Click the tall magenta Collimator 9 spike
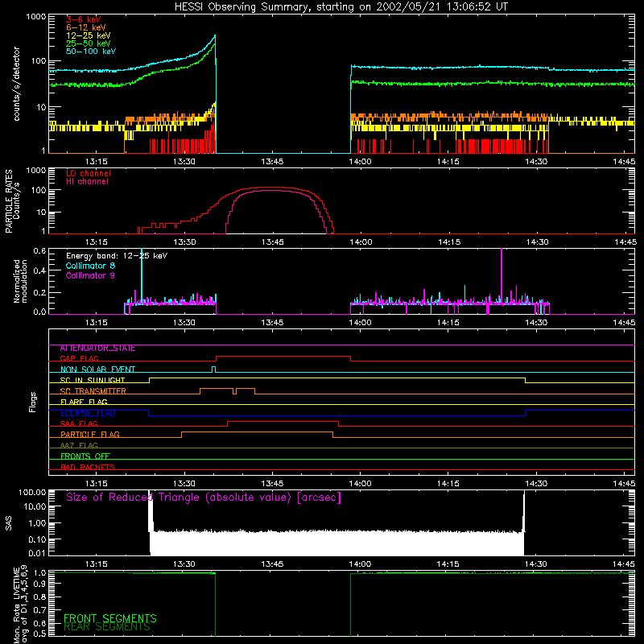Image resolution: width=644 pixels, height=644 pixels. [x=502, y=276]
